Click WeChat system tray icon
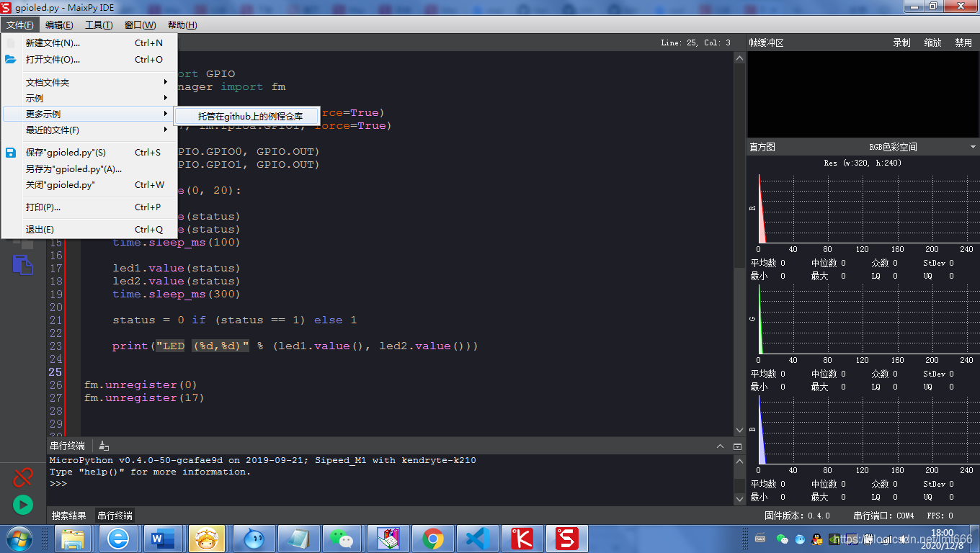980x553 pixels. [783, 539]
